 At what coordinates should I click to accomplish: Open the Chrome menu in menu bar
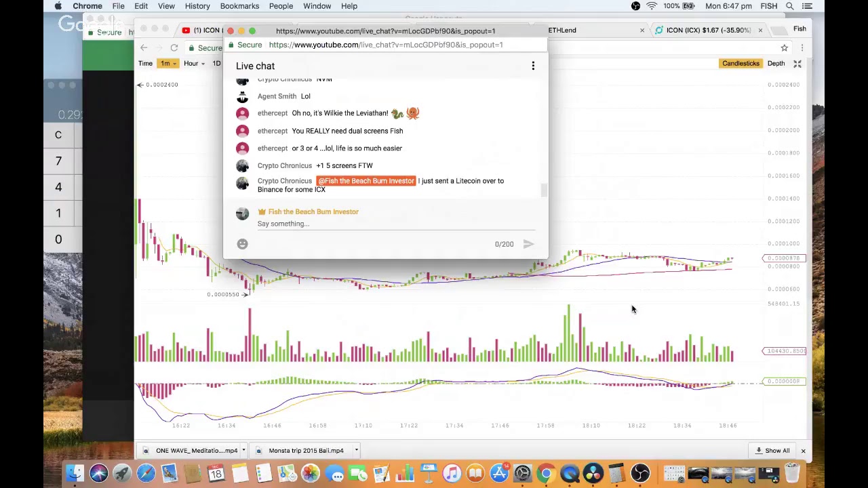[x=87, y=6]
